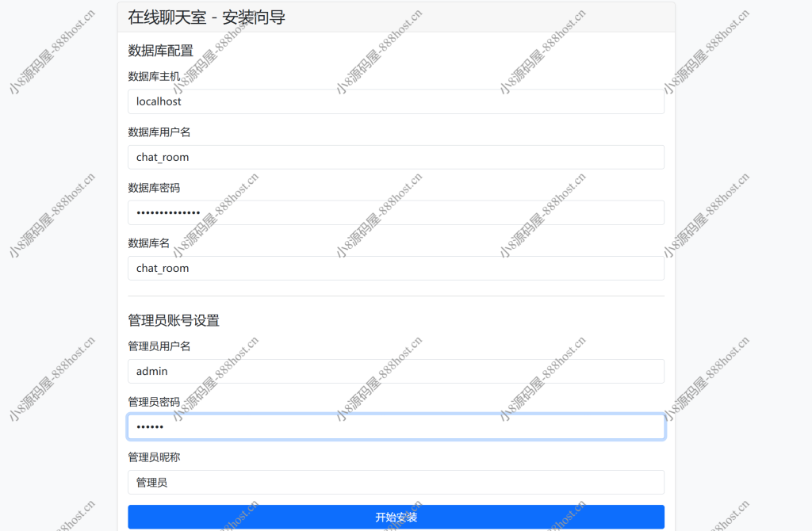Click the 在线聊天室 - 安装向导 title

(207, 17)
